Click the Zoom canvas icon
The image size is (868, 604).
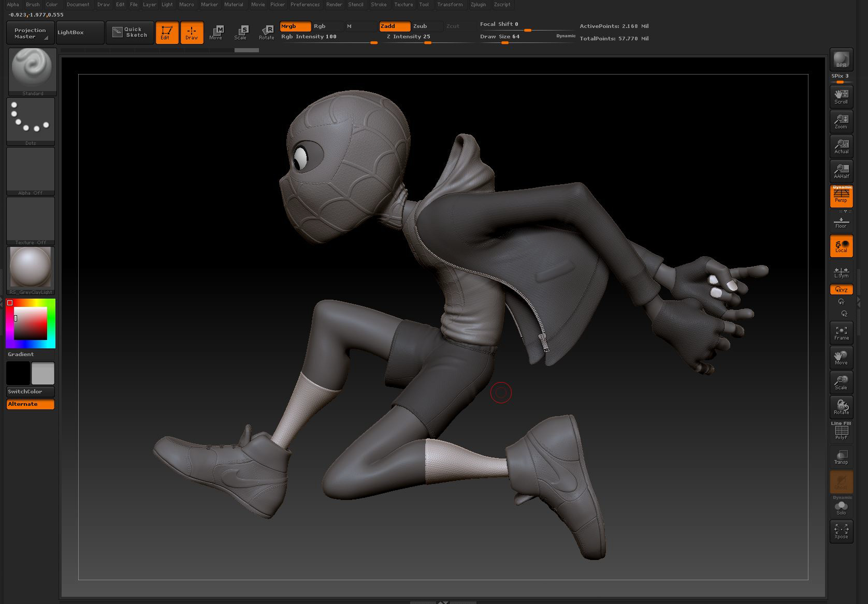point(841,121)
